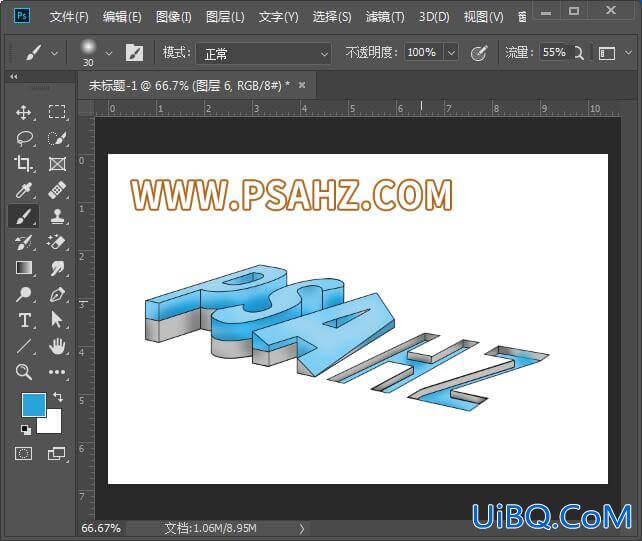Close the 未标题-1 document tab
642x541 pixels.
[302, 85]
